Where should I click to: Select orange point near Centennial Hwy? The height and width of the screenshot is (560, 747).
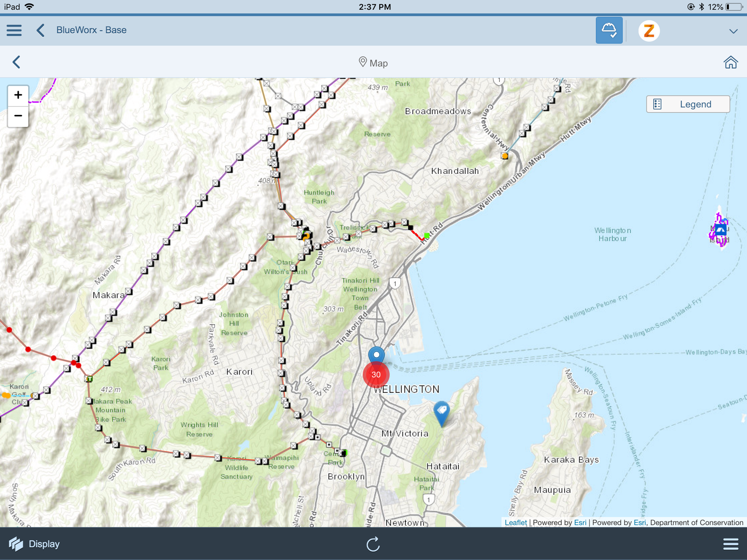click(x=504, y=156)
